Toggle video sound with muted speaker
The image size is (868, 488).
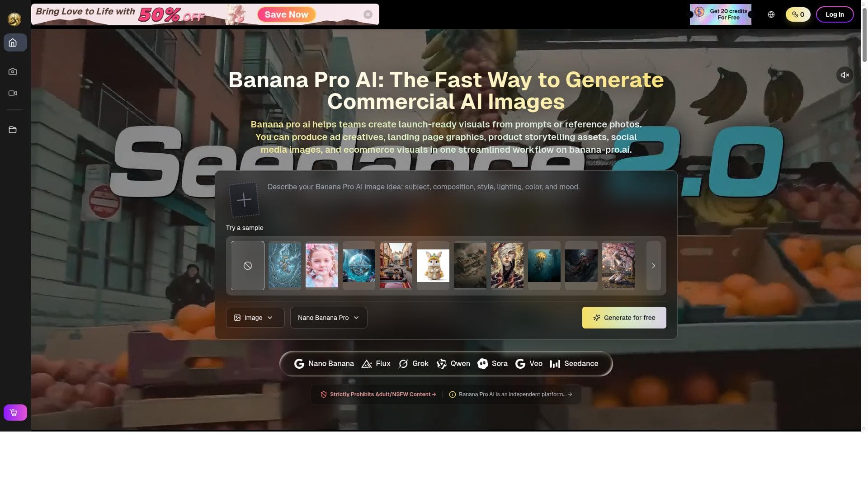[x=844, y=75]
